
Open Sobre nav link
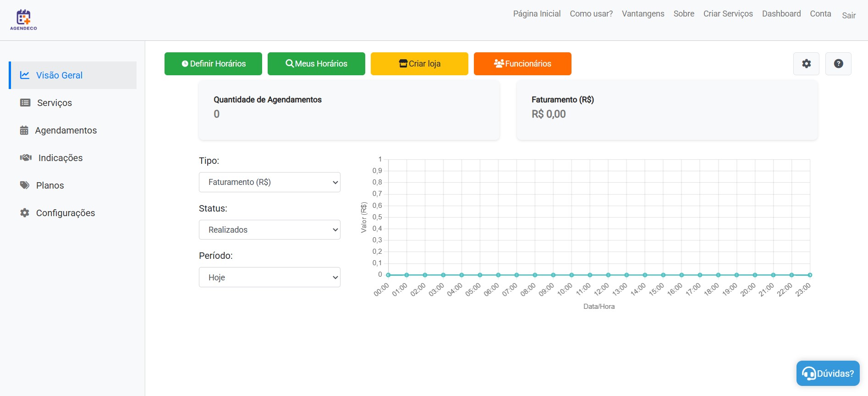click(x=684, y=14)
